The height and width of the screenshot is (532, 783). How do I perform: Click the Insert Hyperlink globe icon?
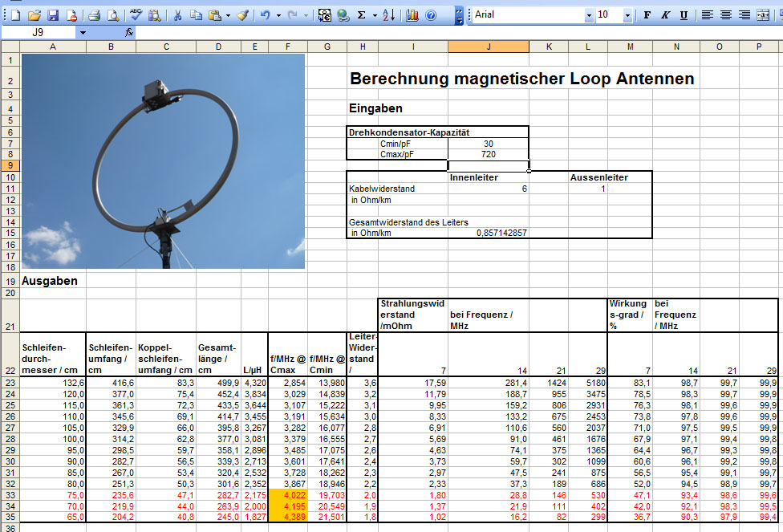343,15
